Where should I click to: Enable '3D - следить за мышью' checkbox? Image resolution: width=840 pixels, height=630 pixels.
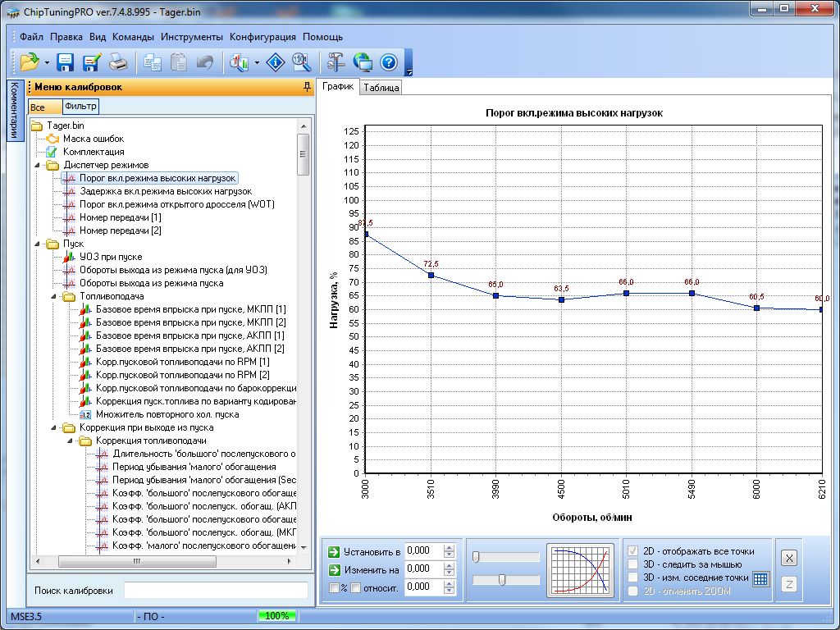632,564
